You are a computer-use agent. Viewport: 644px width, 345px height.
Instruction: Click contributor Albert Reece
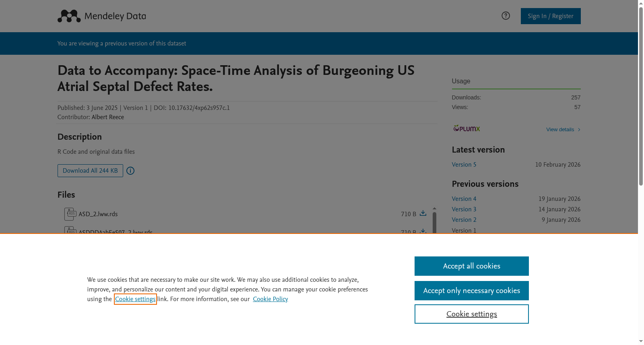click(x=108, y=117)
